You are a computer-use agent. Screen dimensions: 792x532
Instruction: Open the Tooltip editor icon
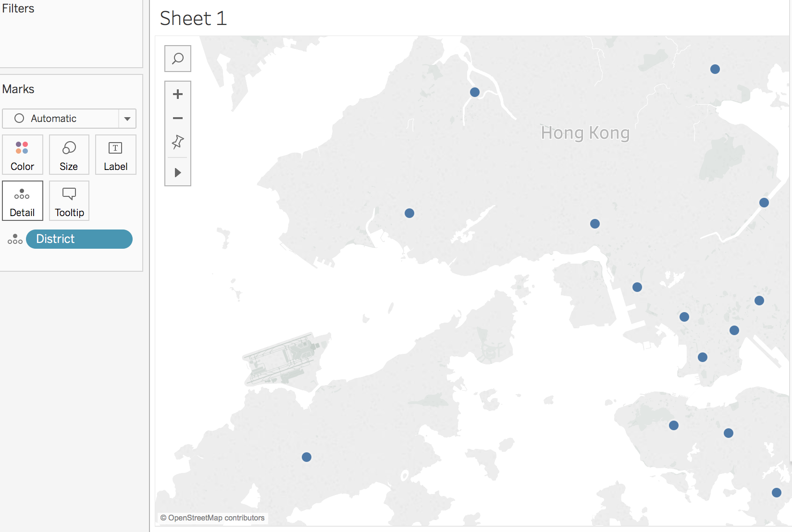click(x=69, y=201)
